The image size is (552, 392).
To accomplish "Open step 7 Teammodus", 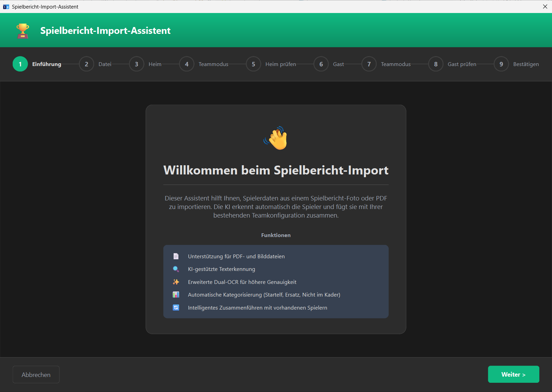I will coord(369,64).
